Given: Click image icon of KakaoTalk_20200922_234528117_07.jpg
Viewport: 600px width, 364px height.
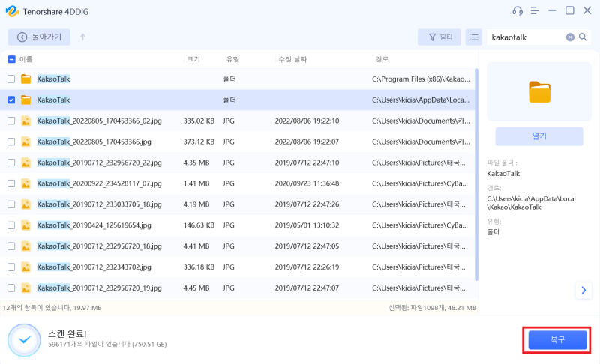Looking at the screenshot, I should [26, 183].
